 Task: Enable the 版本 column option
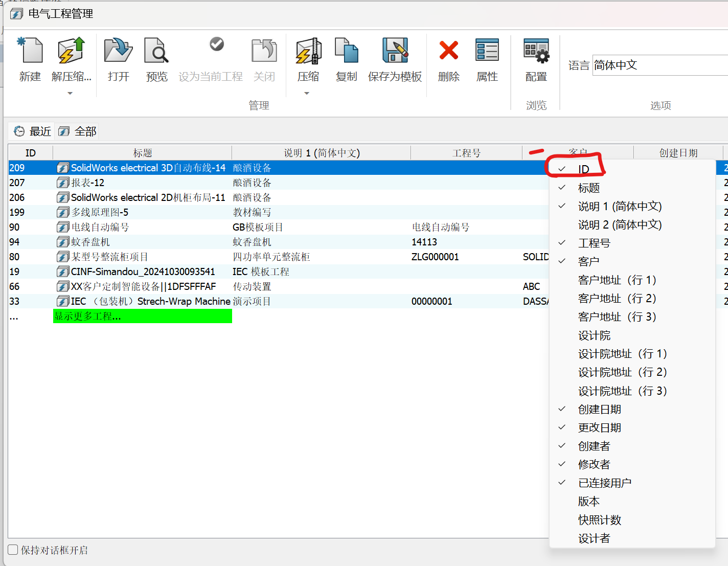pyautogui.click(x=588, y=502)
